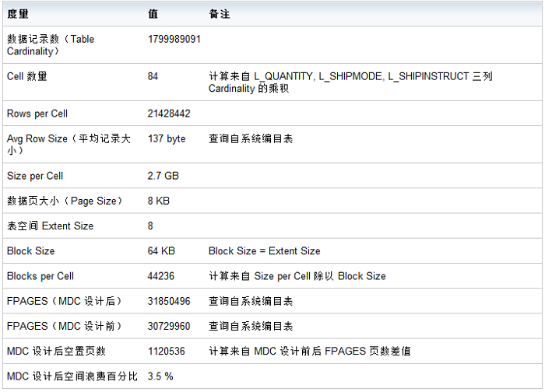Image resolution: width=545 pixels, height=392 pixels.
Task: Click the note 计算来自 MDC 设计前后 FPAGES 页数差值
Action: pyautogui.click(x=310, y=352)
